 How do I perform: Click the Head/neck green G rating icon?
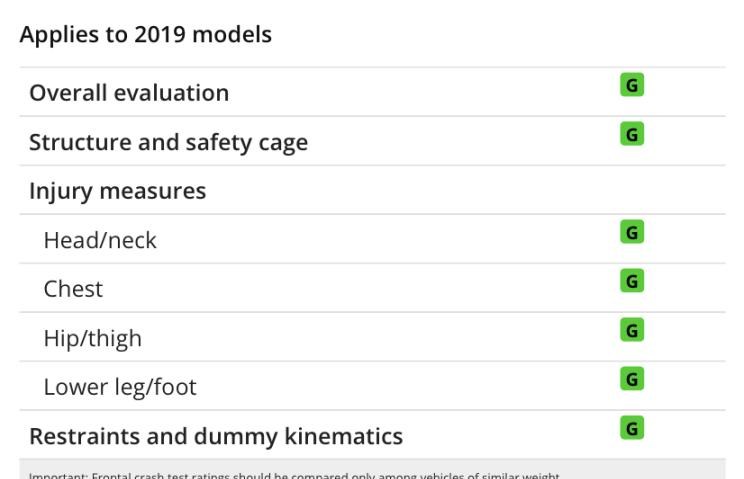click(632, 232)
